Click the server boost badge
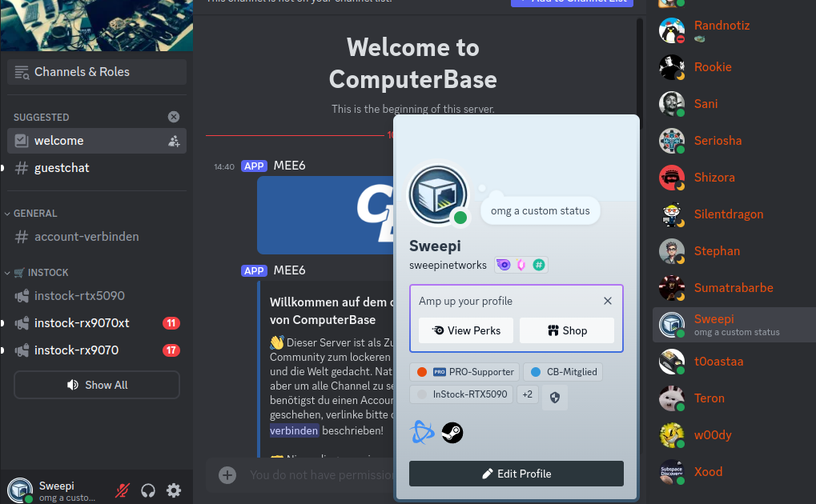 pyautogui.click(x=521, y=266)
